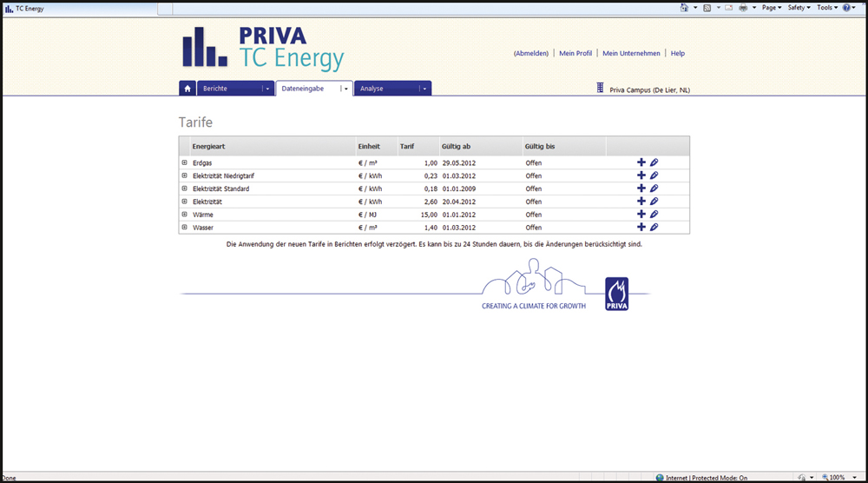This screenshot has height=483, width=868.
Task: Expand the Wärme row
Action: tap(184, 214)
